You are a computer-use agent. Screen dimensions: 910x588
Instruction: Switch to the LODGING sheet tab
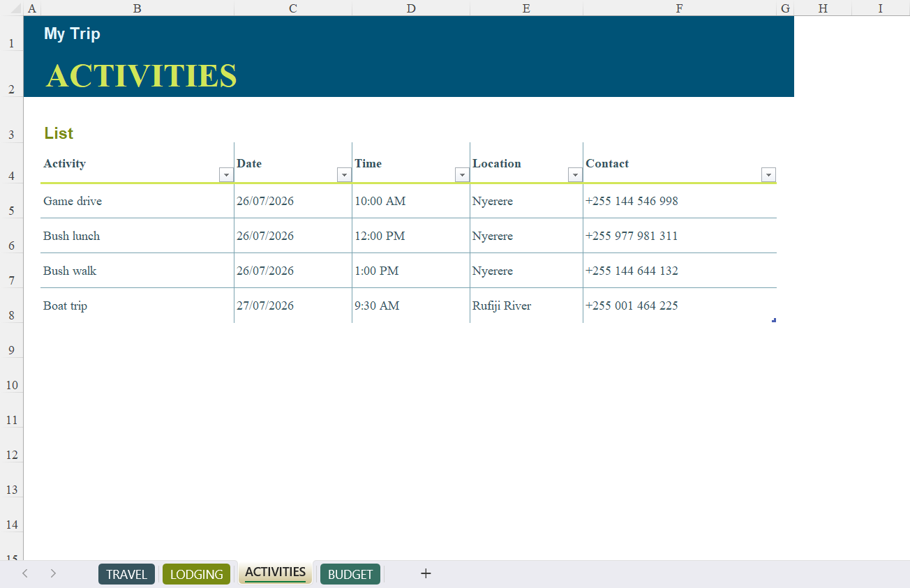196,574
